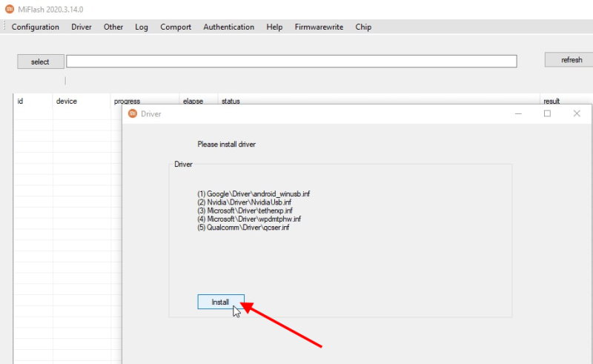This screenshot has height=364, width=593.
Task: Open the Comport menu
Action: tap(176, 27)
